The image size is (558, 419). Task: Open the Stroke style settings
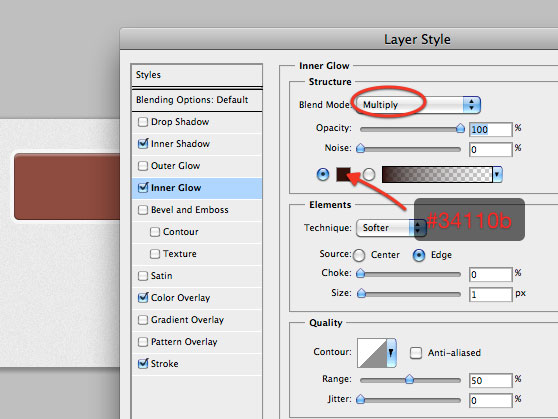164,364
